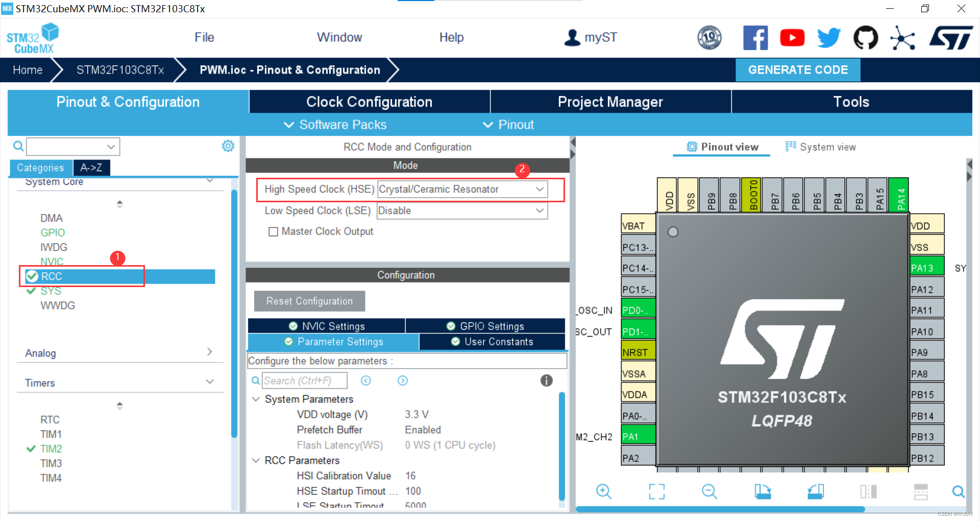Click the horizontal split view icon
980x521 pixels.
[921, 491]
